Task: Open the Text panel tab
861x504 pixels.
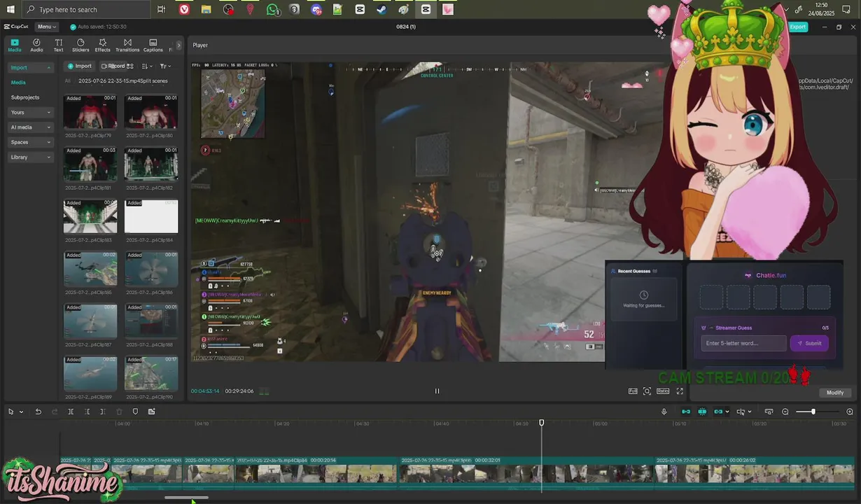Action: [x=58, y=45]
